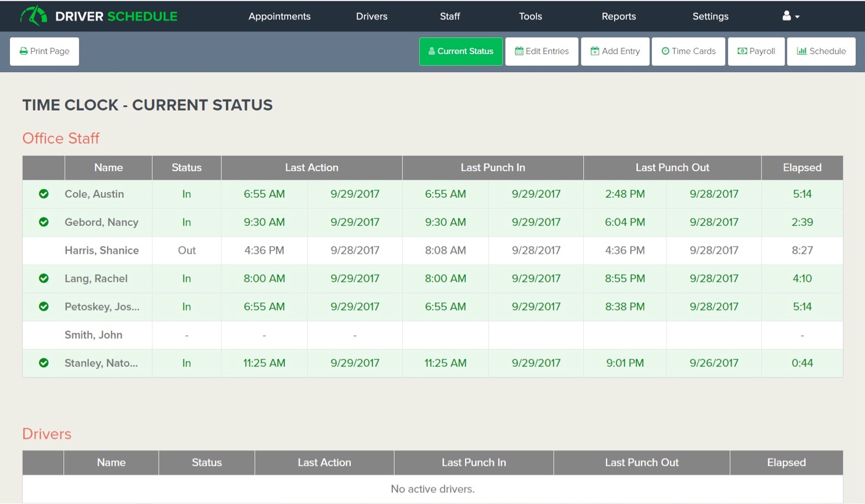The width and height of the screenshot is (865, 504).
Task: Click the bar chart icon on Schedule
Action: pyautogui.click(x=802, y=51)
